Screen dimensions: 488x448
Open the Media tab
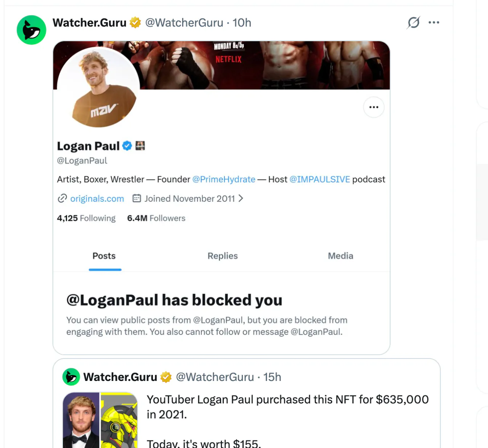tap(340, 256)
